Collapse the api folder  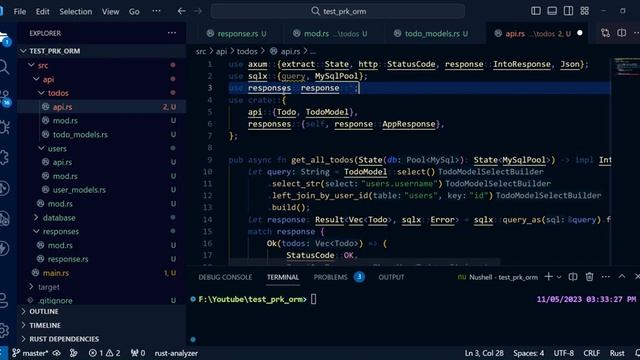pyautogui.click(x=102, y=79)
